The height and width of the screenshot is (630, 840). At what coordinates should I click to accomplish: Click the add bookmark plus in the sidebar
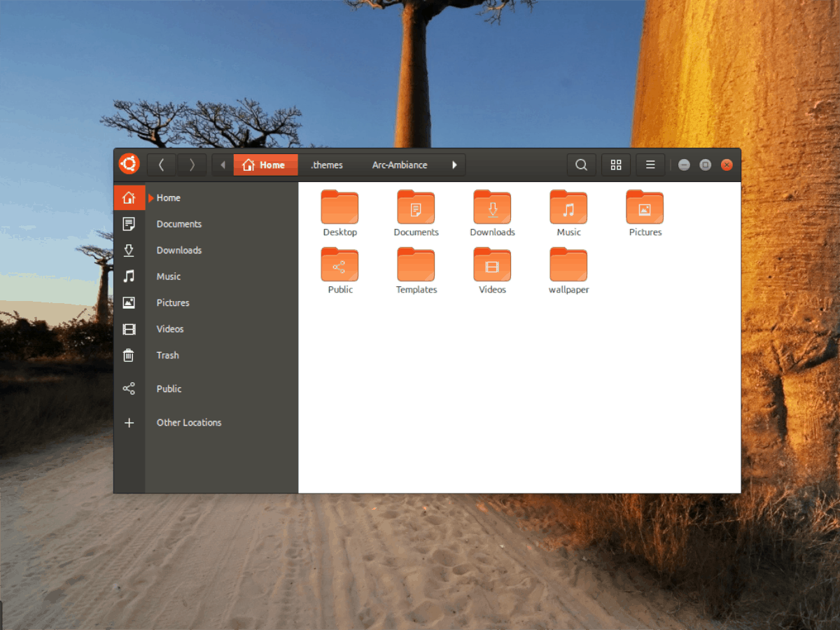click(129, 422)
